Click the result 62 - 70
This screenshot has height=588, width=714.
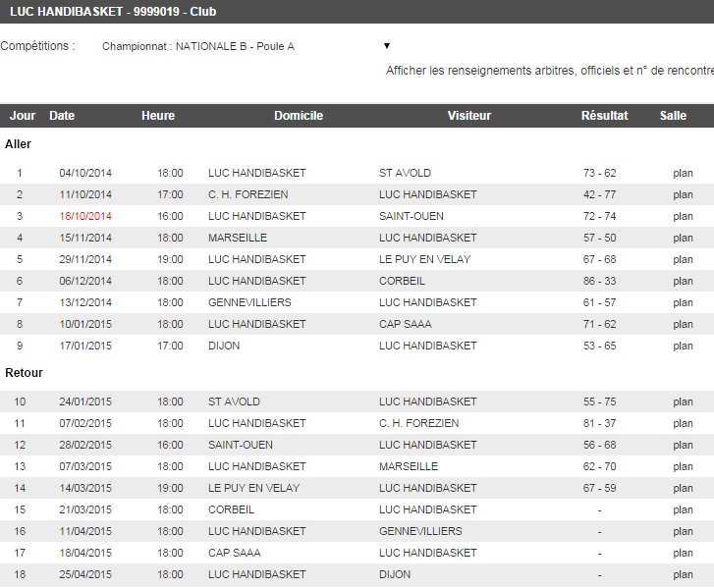599,466
